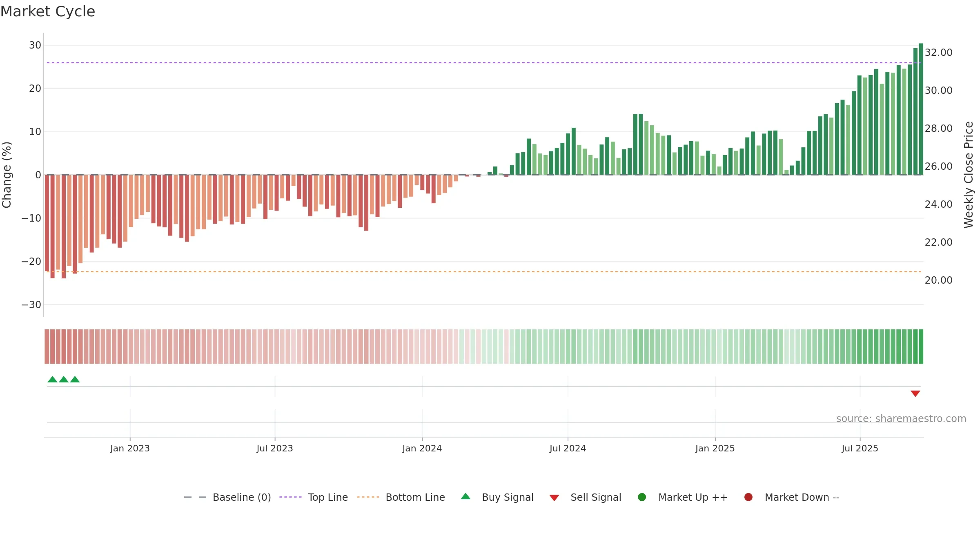Image resolution: width=980 pixels, height=551 pixels.
Task: Toggle the Market Down -- legend entry
Action: (x=792, y=497)
